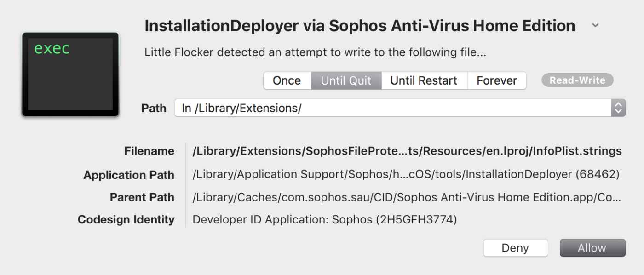This screenshot has width=644, height=275.
Task: Open the Path dropdown stepper arrows
Action: pyautogui.click(x=618, y=108)
